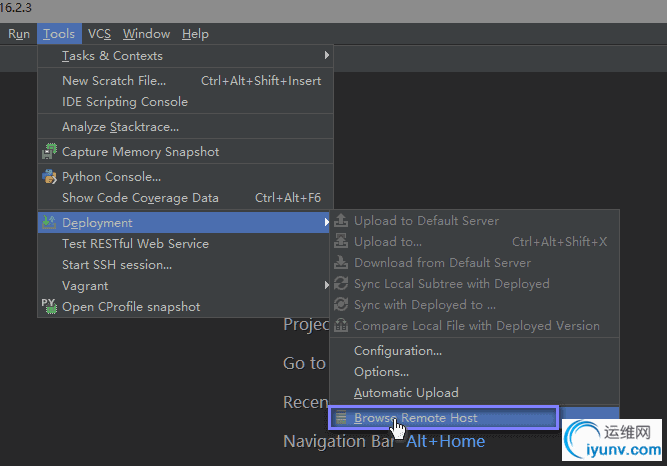
Task: Click the Sync with Deployed icon
Action: pos(341,305)
